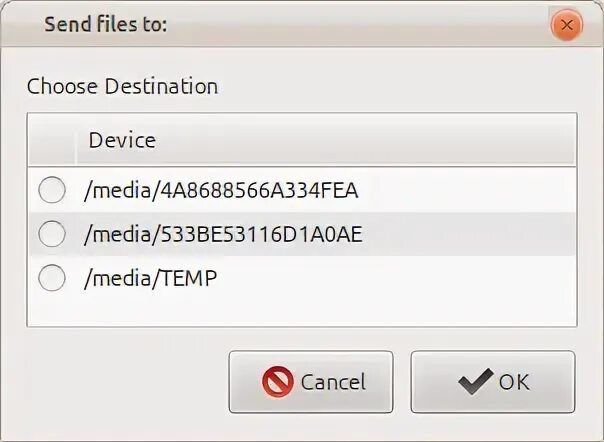
Task: Enable the /media/TEMP radio button
Action: [x=51, y=279]
